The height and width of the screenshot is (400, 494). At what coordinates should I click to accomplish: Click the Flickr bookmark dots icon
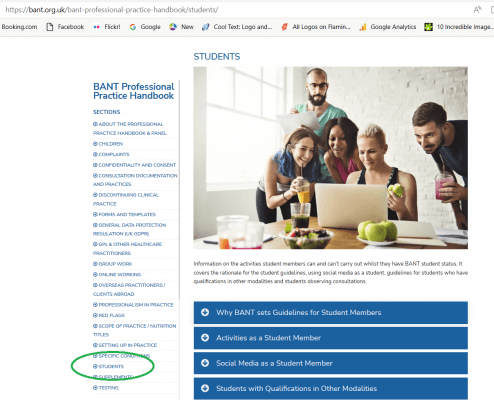pos(96,27)
